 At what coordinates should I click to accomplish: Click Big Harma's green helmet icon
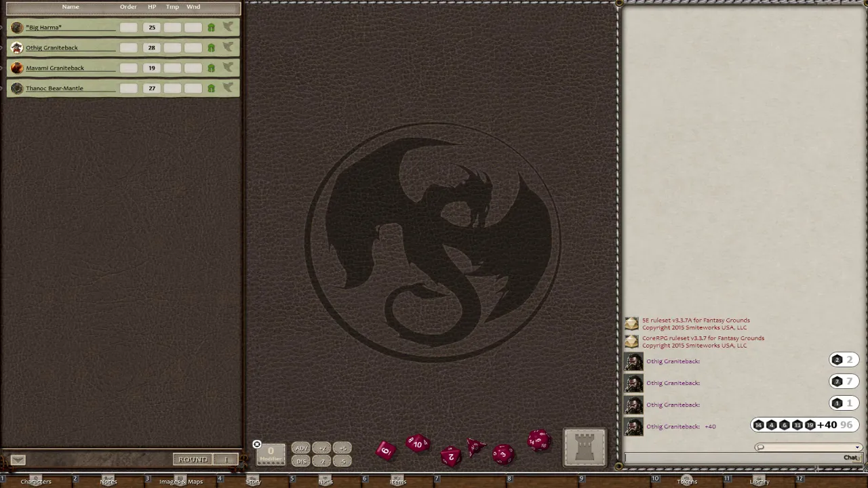point(211,27)
